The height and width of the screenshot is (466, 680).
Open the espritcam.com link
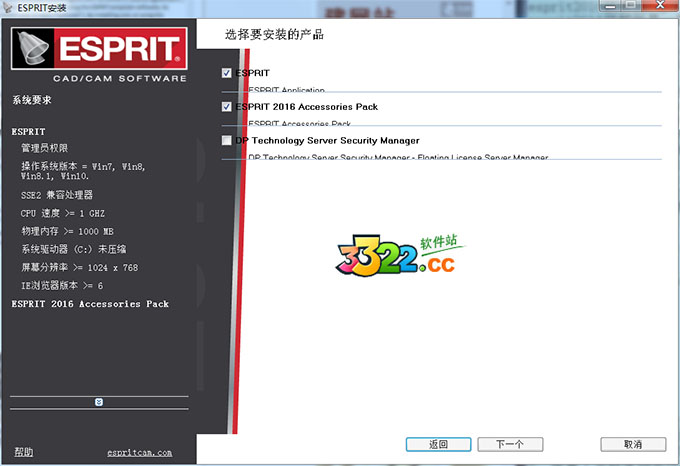click(140, 453)
